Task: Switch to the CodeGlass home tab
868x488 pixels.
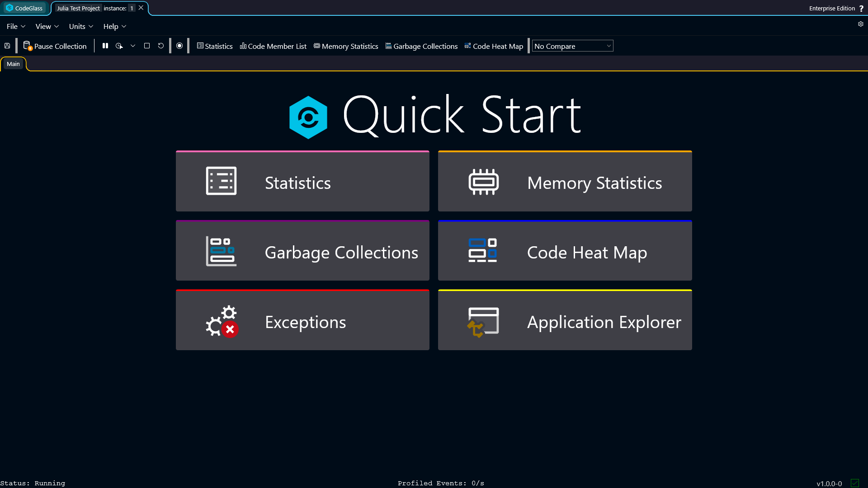Action: (x=24, y=8)
